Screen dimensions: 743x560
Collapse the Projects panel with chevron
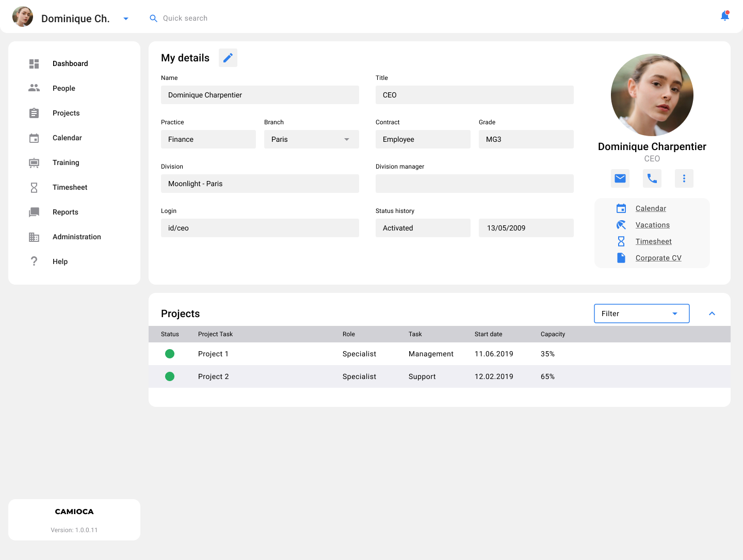712,314
